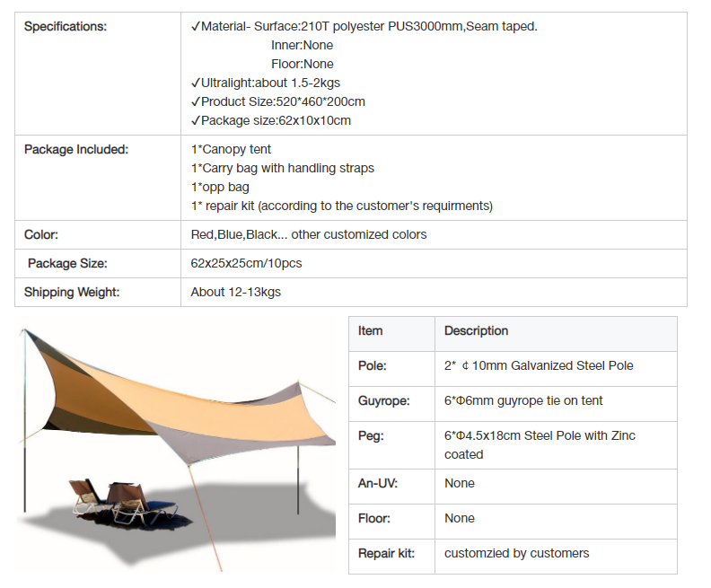
Task: Click the canopy tent product image
Action: tap(176, 445)
